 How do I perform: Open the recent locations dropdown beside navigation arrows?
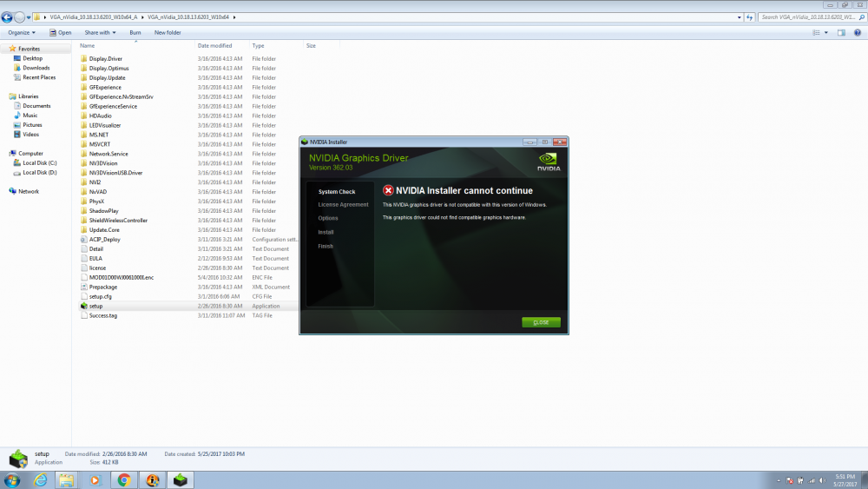click(29, 17)
